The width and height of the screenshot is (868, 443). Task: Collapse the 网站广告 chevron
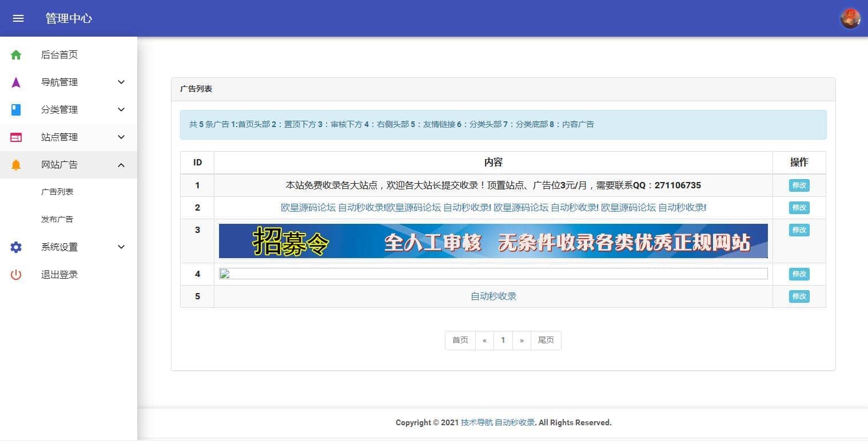(121, 165)
